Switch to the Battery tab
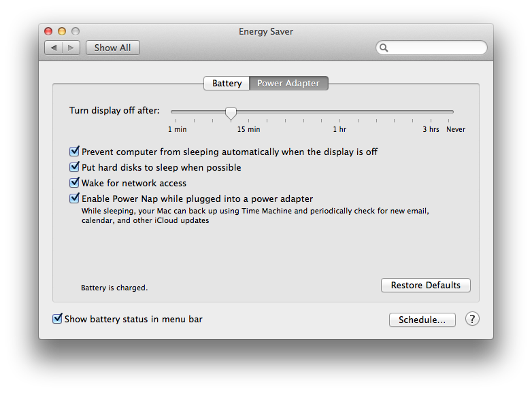The height and width of the screenshot is (393, 532). click(227, 83)
